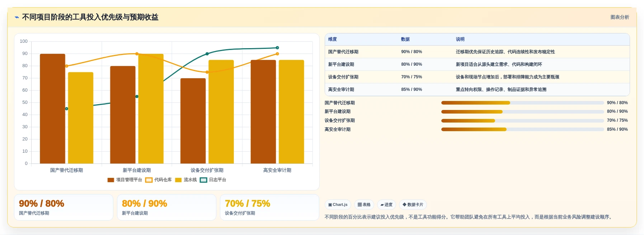Screen dimensions: 644x235
Task: Open the 80% / 90% 新平台建设期 data card
Action: (x=166, y=207)
